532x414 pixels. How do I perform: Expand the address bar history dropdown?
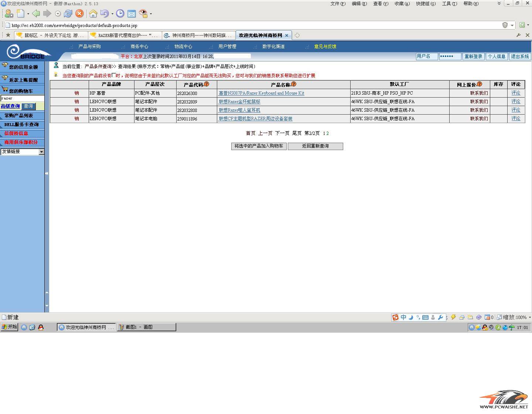point(512,26)
